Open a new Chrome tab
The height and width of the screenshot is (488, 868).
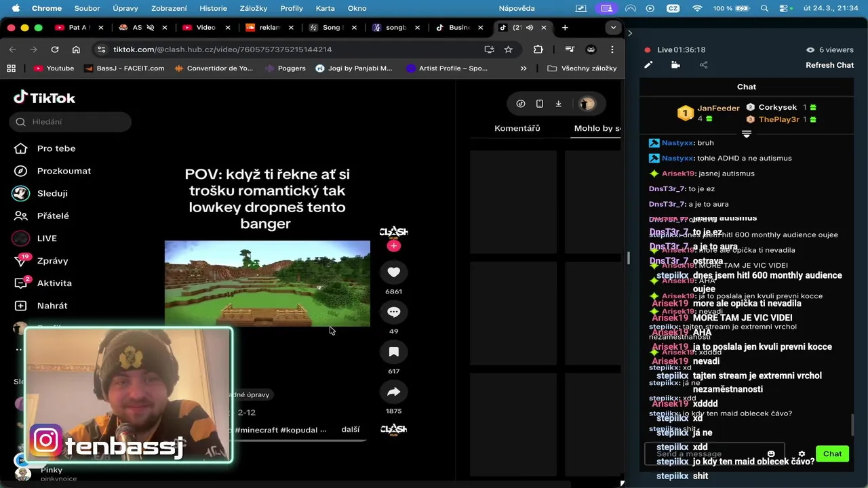pos(565,28)
